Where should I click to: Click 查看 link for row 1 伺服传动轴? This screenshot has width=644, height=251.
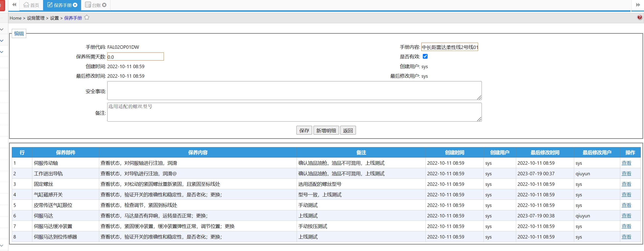point(626,163)
